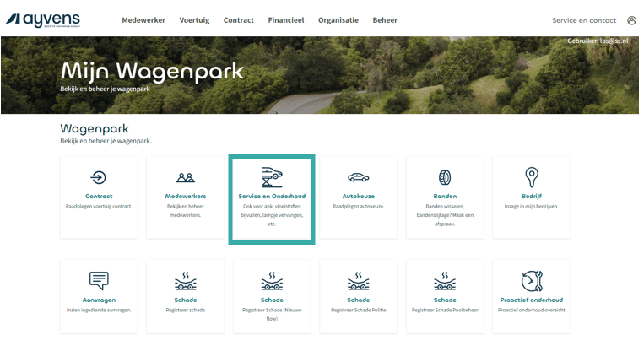Open the Bedrijf tile title
This screenshot has height=362, width=644.
pos(532,196)
